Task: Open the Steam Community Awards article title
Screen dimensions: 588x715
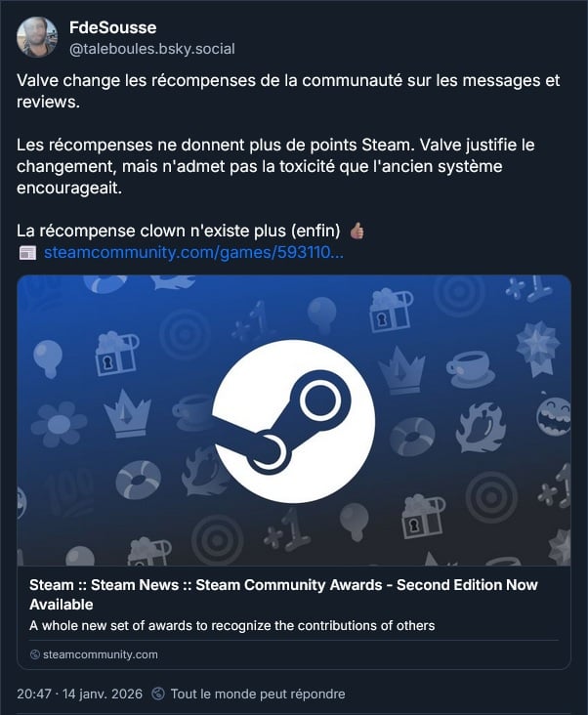Action: [283, 594]
